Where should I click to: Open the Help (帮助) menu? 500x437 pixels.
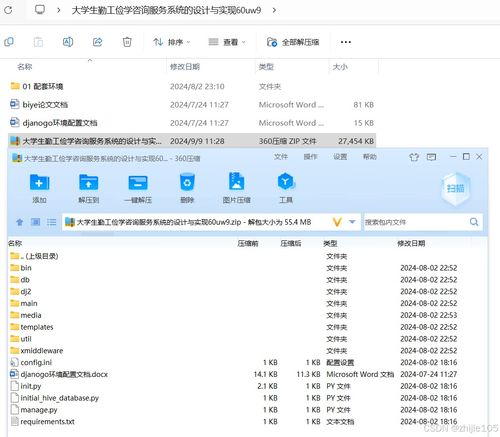[370, 157]
